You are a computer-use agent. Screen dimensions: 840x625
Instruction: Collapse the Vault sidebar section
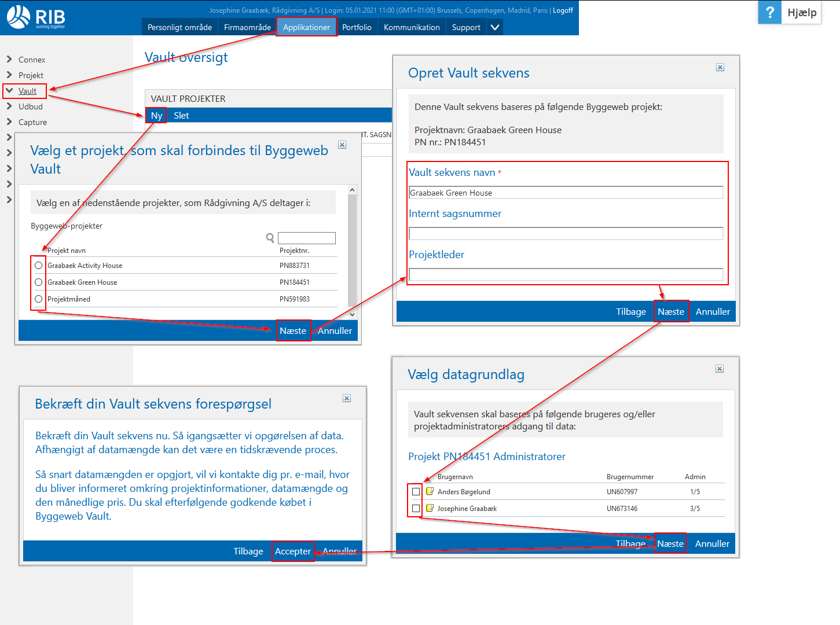[x=9, y=91]
